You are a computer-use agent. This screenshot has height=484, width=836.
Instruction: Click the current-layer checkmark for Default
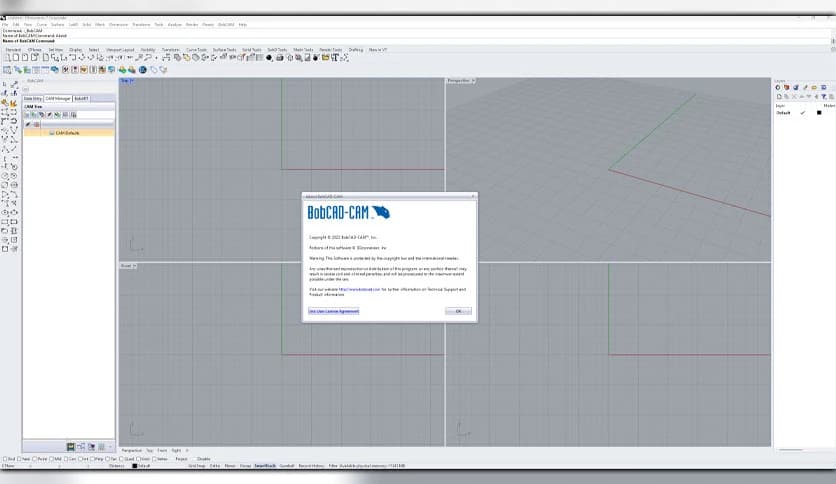pos(802,113)
